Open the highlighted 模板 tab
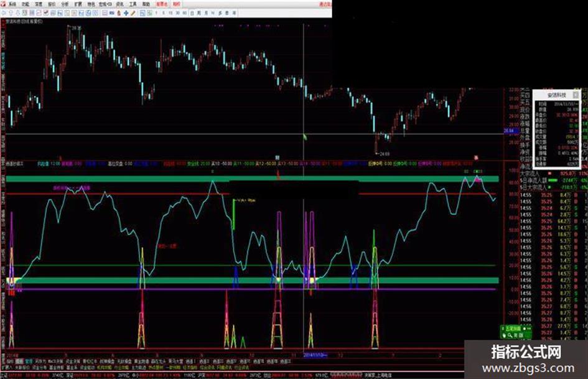Image resolution: width=588 pixels, height=379 pixels. [19, 362]
